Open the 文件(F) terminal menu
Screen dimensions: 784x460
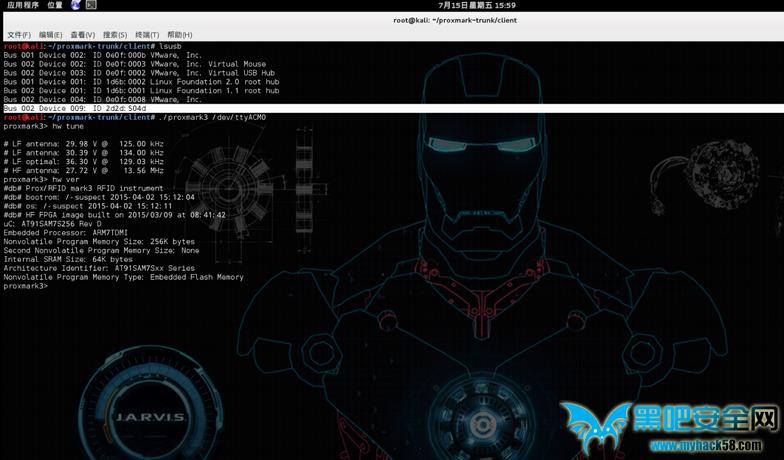(x=19, y=34)
